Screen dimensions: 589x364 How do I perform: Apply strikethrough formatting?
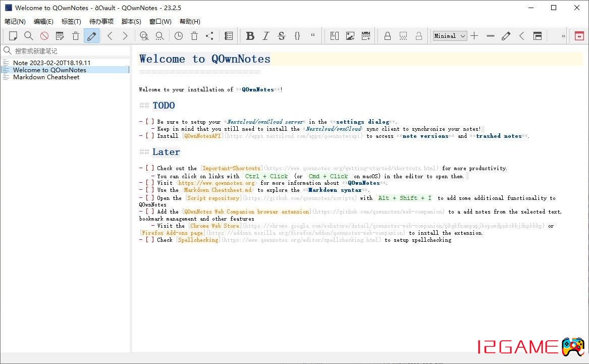click(x=281, y=36)
